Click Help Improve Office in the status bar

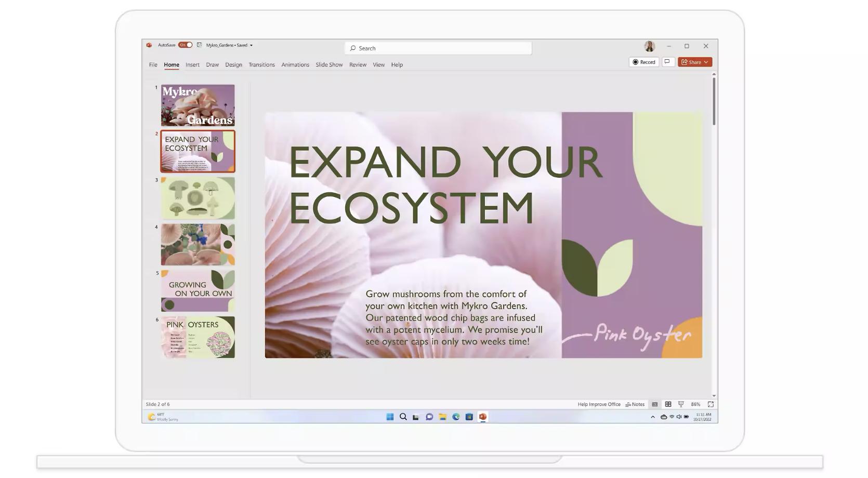(x=599, y=404)
